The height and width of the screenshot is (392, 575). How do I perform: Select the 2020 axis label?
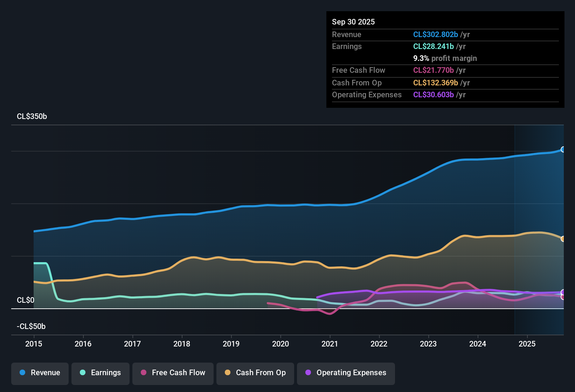point(280,344)
